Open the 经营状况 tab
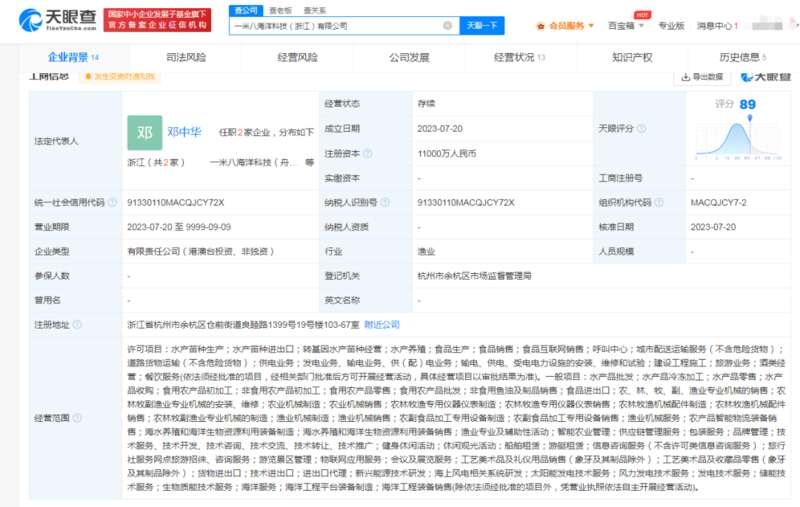 pos(519,57)
